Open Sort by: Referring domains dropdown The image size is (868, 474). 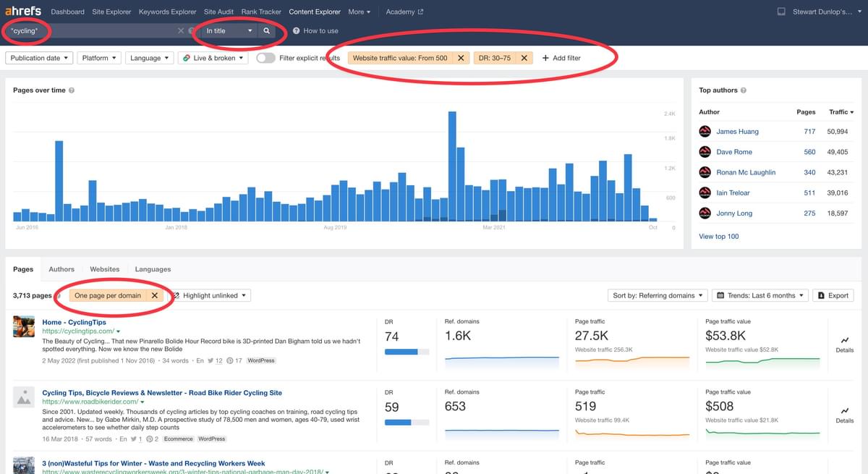click(x=658, y=295)
